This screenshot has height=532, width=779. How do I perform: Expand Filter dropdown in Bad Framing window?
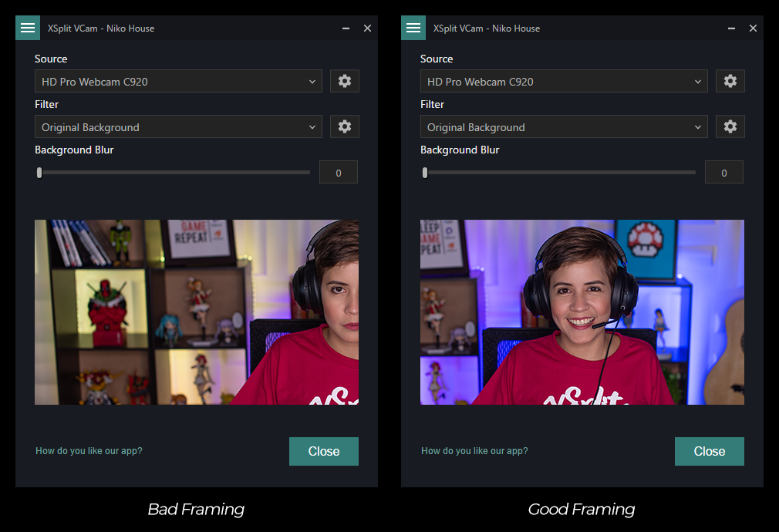pyautogui.click(x=178, y=126)
